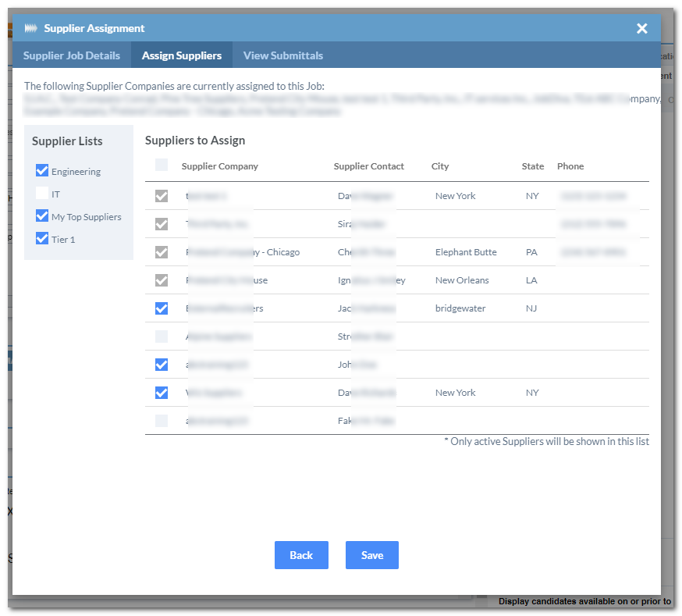This screenshot has height=616, width=682.
Task: Click the Supplier Contact column header
Action: point(369,166)
